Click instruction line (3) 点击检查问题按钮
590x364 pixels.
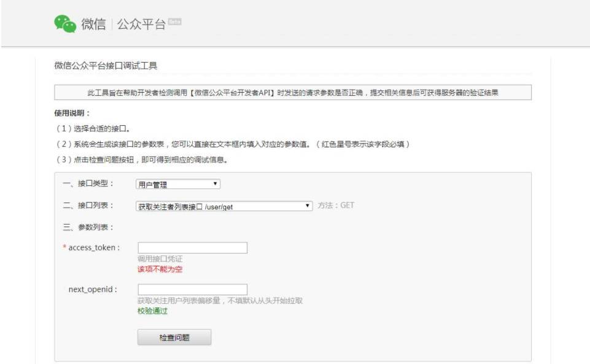point(142,160)
